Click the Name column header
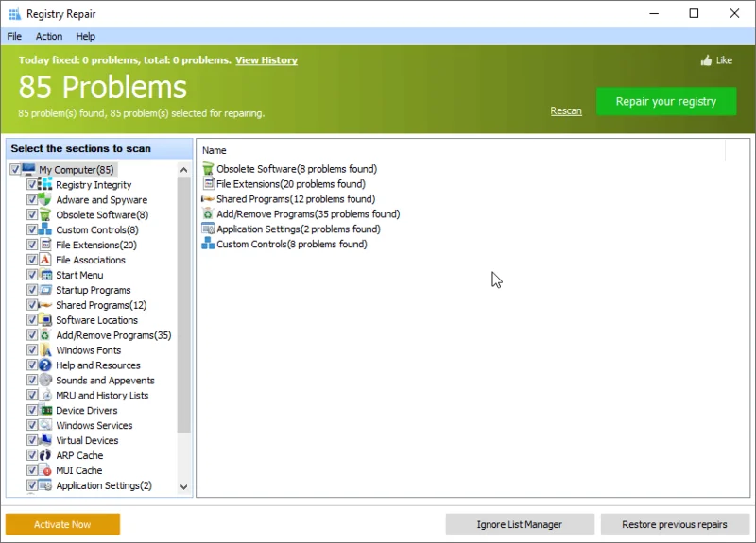 215,150
